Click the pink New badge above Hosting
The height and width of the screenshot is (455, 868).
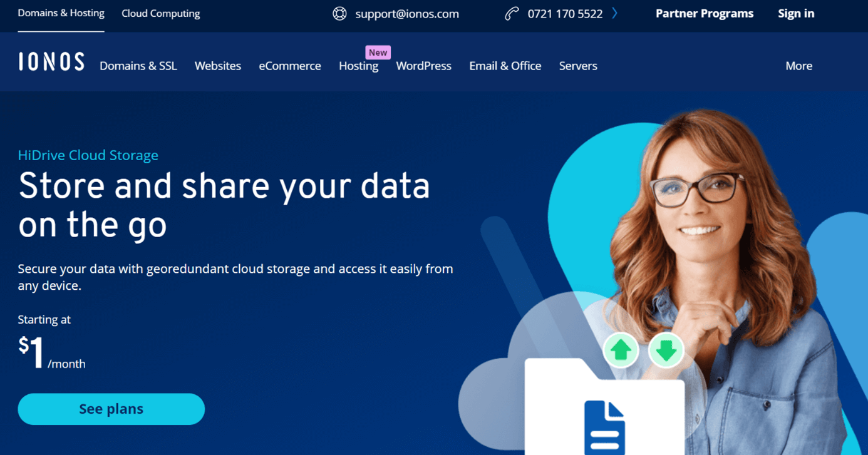[x=378, y=53]
